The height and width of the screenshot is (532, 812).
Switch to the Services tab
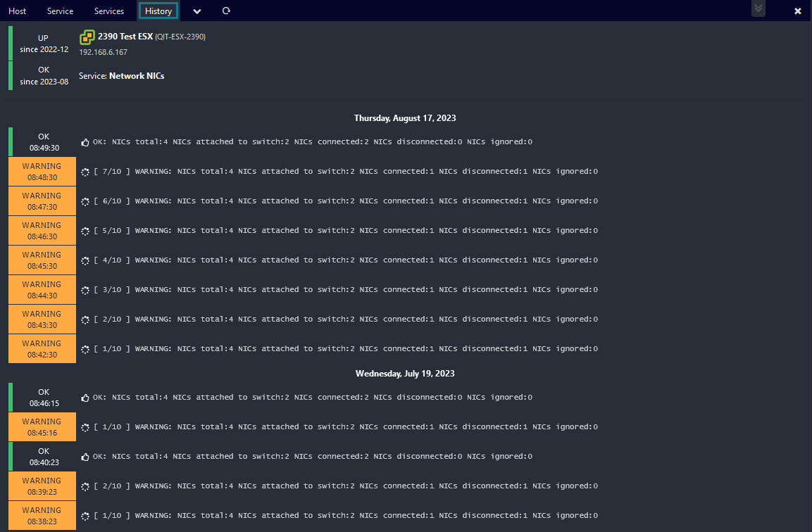108,11
